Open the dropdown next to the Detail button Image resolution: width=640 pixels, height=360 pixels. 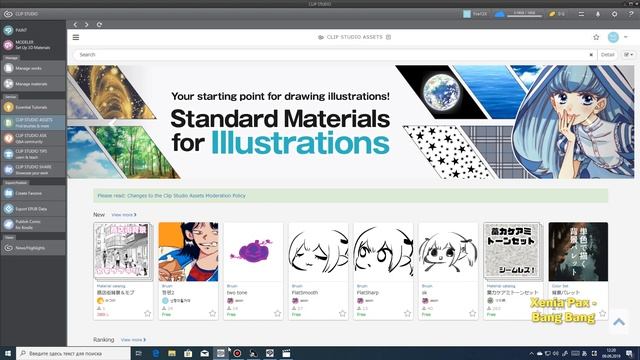tap(629, 54)
